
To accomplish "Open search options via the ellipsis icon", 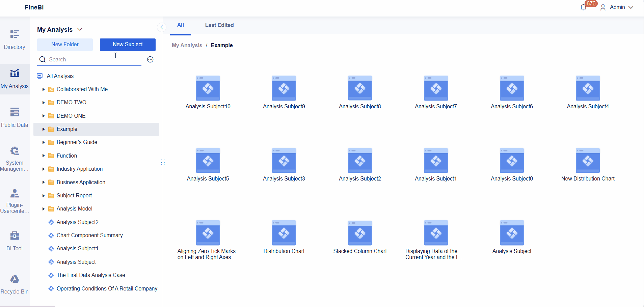I will click(x=150, y=59).
